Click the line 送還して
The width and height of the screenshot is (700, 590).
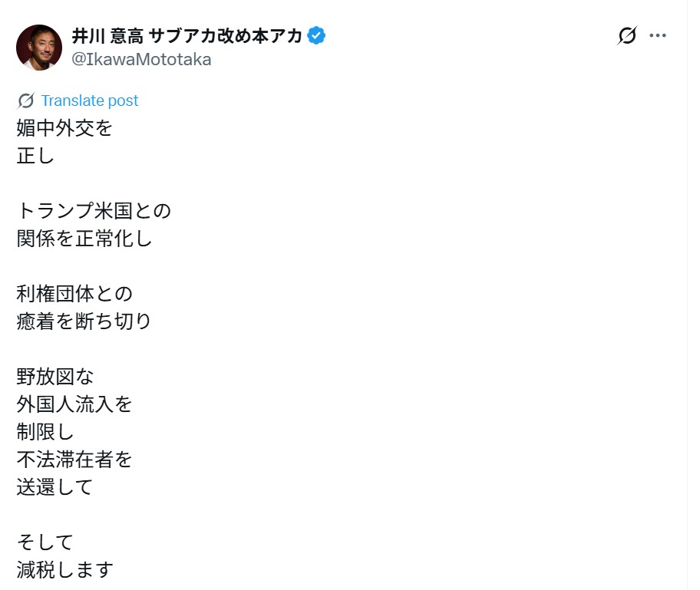pos(55,487)
